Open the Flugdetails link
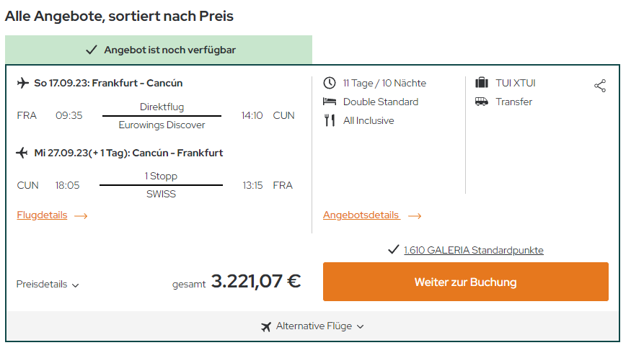The width and height of the screenshot is (644, 353). [42, 215]
